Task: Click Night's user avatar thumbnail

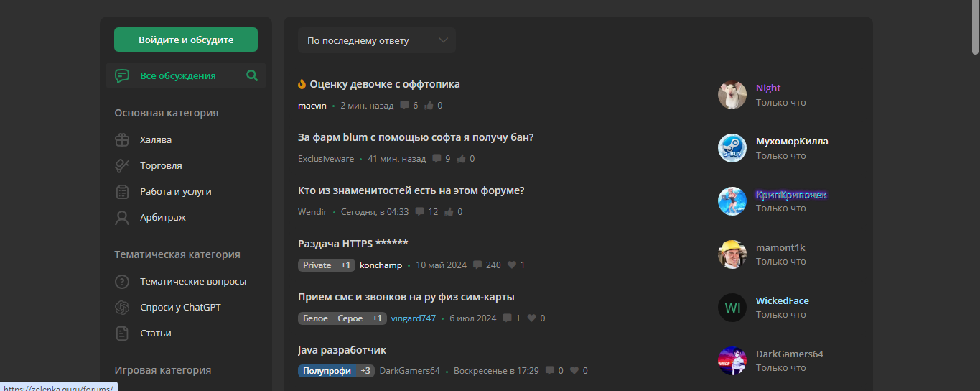Action: click(x=732, y=95)
